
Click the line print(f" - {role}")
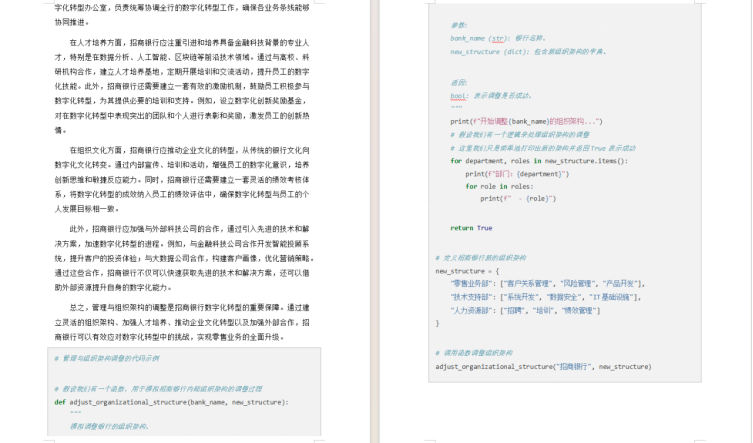pos(518,198)
